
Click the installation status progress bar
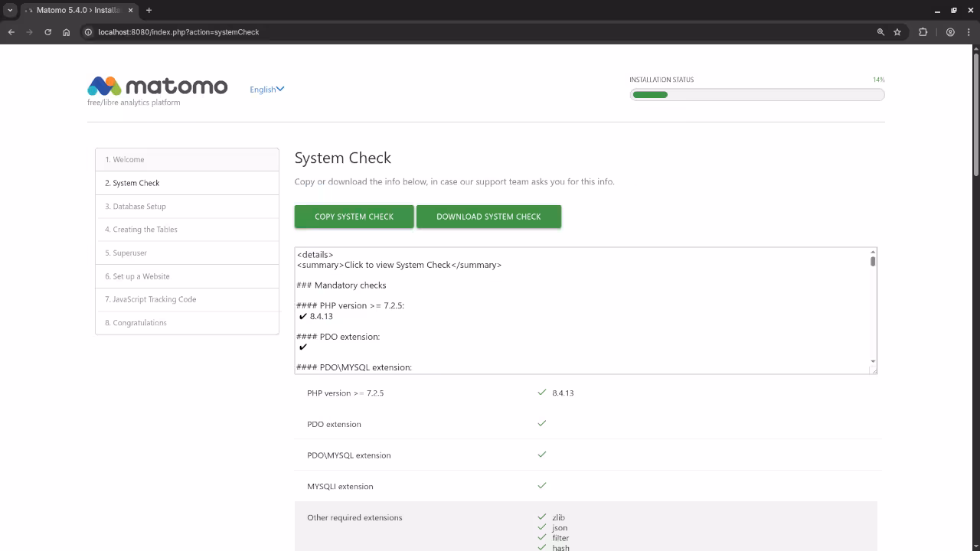coord(756,95)
